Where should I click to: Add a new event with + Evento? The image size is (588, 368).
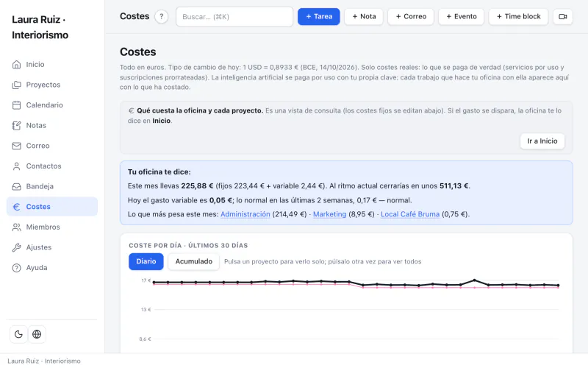[x=462, y=16]
